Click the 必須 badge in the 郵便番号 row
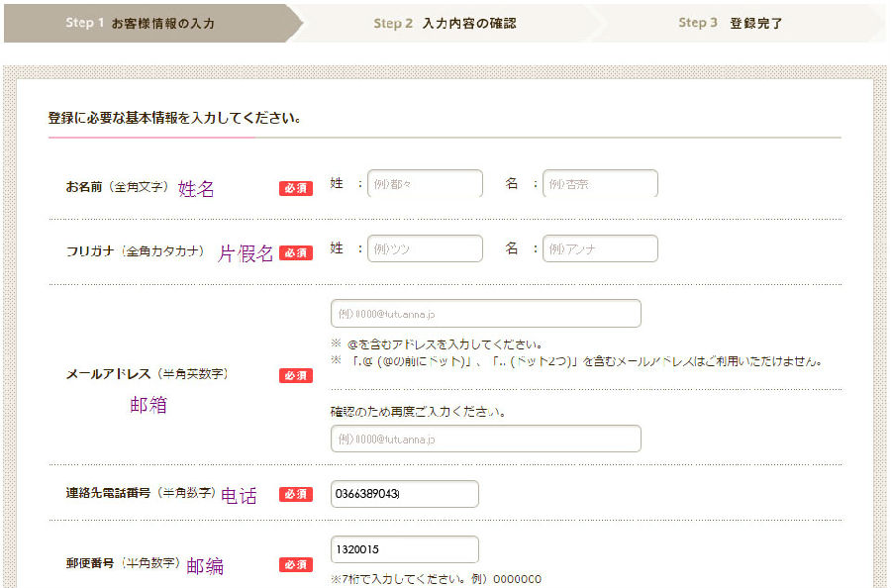The image size is (891, 588). pyautogui.click(x=295, y=564)
